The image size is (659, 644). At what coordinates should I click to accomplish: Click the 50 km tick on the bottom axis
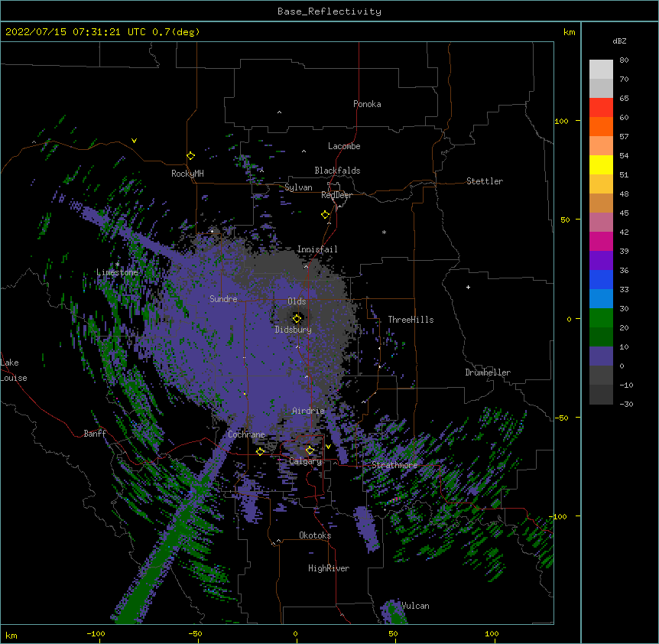pos(393,633)
